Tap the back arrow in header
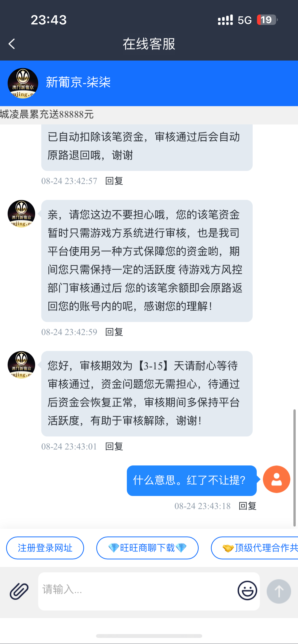298x644 pixels. point(12,44)
